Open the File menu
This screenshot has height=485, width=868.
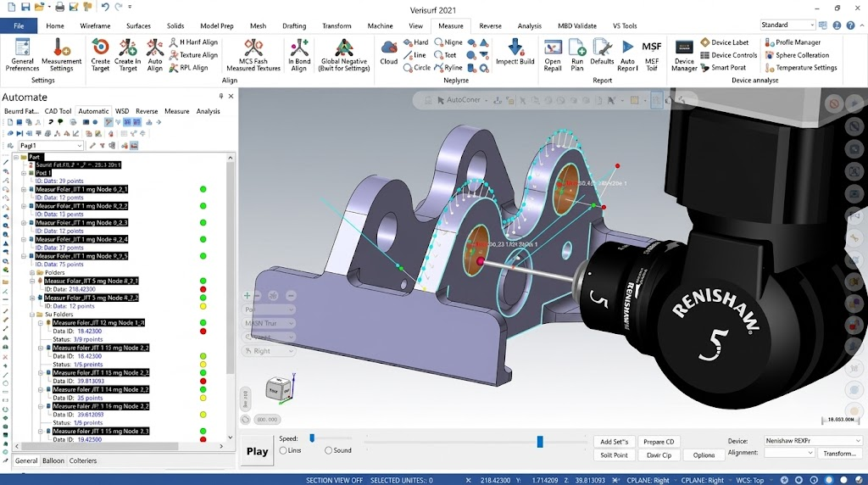click(19, 25)
